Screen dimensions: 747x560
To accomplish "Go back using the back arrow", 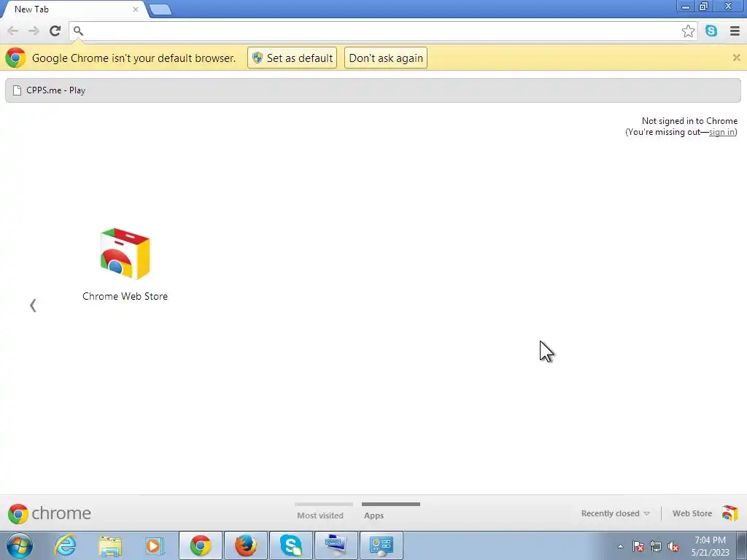I will [x=13, y=31].
